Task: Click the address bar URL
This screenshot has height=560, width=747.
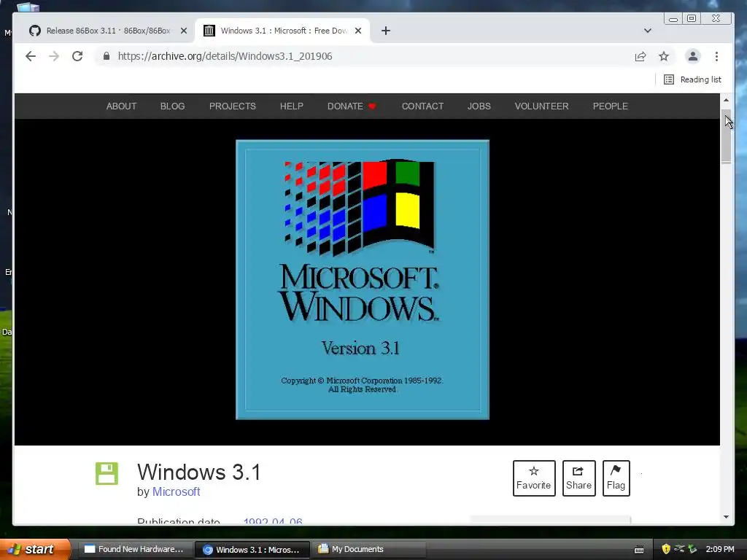Action: click(225, 56)
